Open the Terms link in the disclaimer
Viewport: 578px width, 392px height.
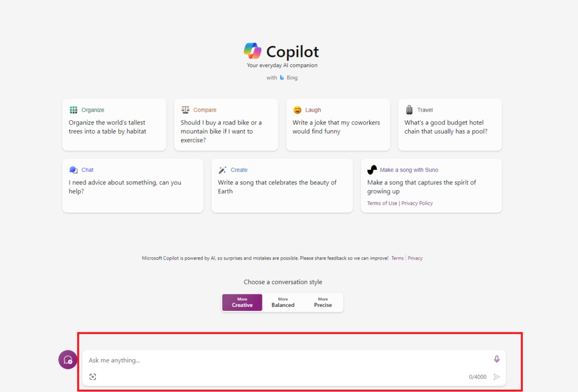397,258
